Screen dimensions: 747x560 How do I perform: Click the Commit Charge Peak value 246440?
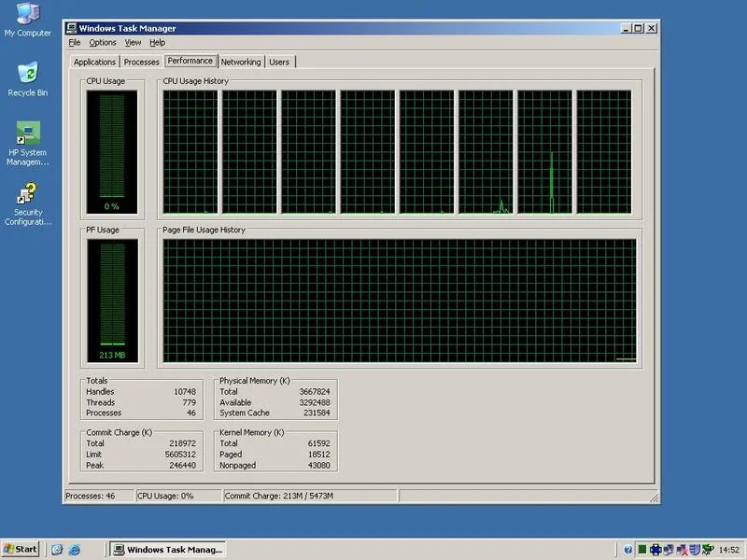tap(182, 465)
